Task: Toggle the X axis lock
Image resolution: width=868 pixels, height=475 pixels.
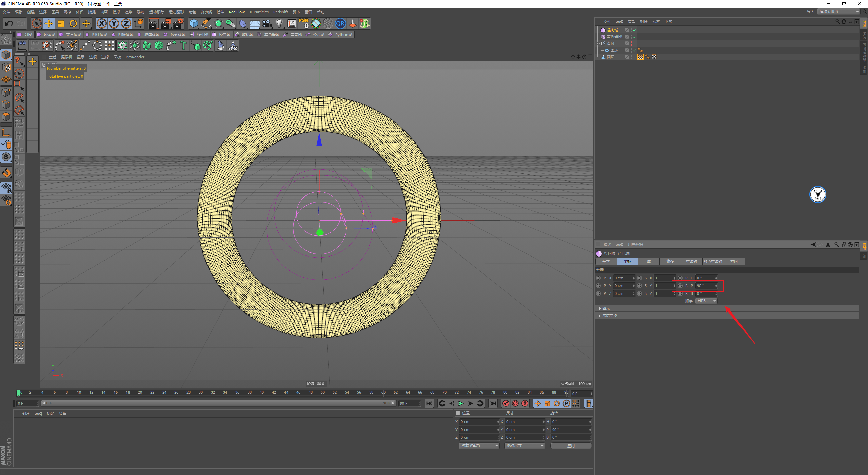Action: click(x=101, y=23)
